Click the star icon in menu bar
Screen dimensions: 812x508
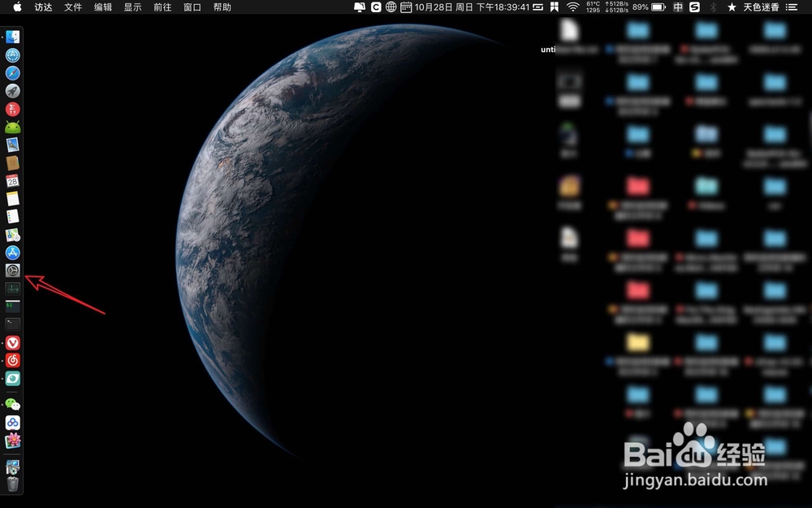(x=732, y=7)
